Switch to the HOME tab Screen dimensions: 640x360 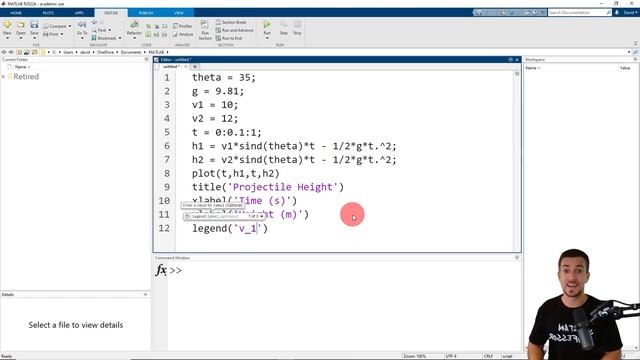point(16,13)
